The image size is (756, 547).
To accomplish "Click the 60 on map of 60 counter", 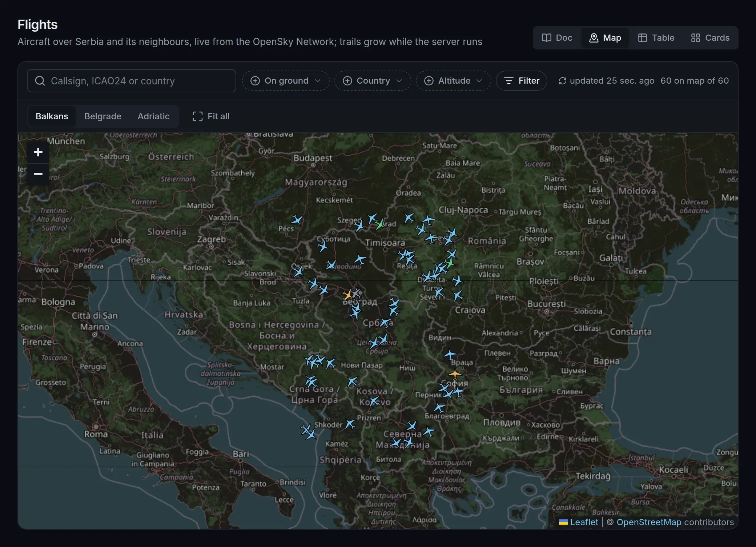I will [695, 81].
